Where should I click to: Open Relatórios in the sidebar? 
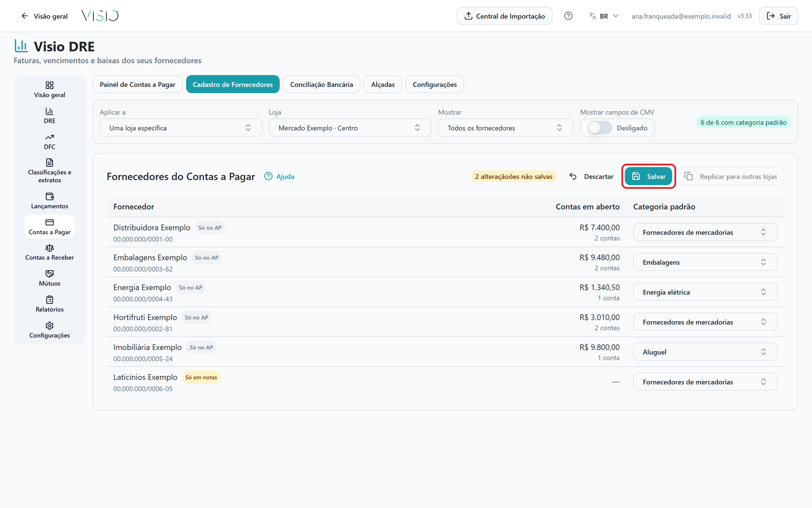tap(50, 304)
